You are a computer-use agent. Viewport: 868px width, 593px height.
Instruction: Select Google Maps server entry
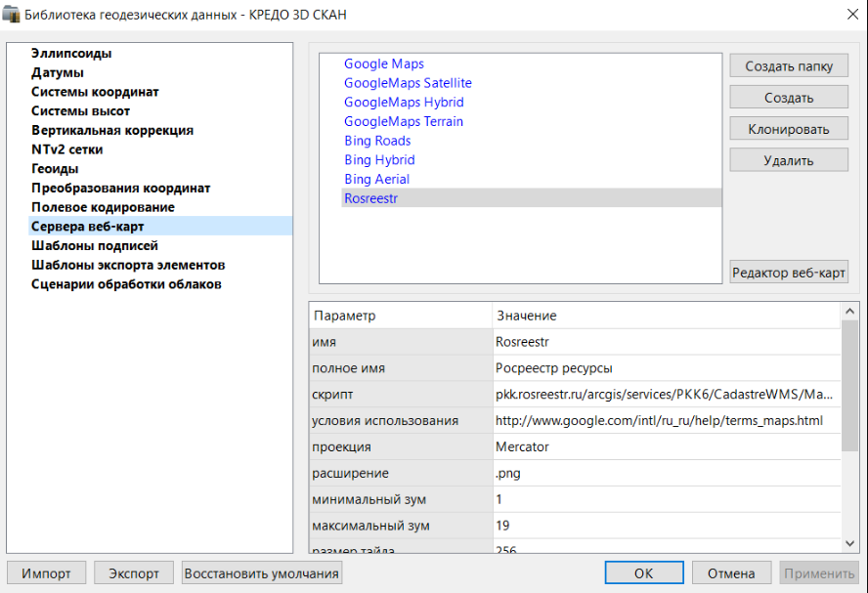[383, 64]
